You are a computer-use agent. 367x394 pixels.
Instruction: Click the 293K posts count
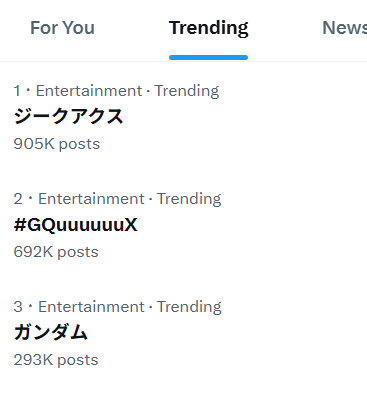pyautogui.click(x=56, y=360)
